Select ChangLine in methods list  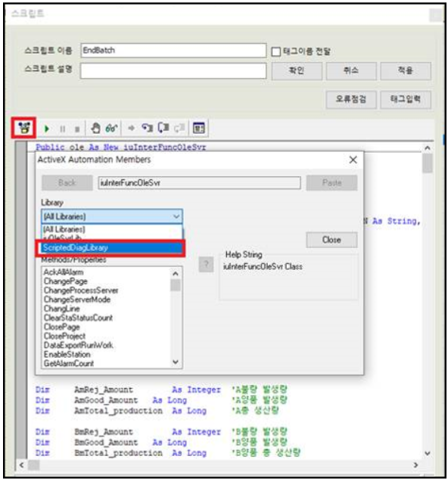pos(62,309)
